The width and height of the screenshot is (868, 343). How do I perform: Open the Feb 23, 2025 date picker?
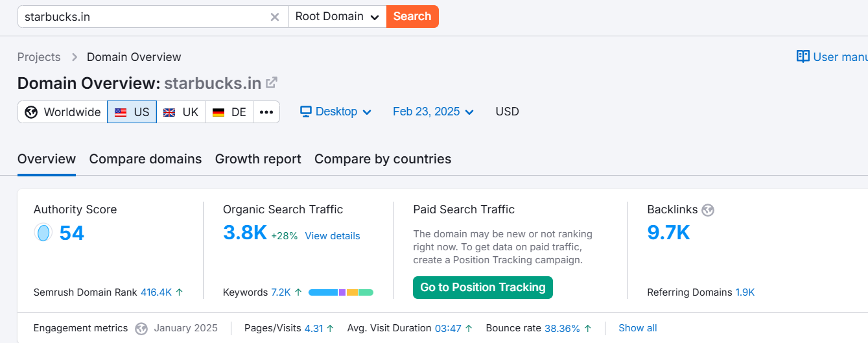[x=433, y=112]
